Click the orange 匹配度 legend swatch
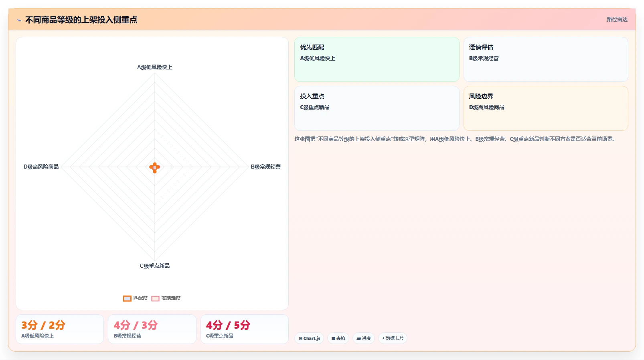The image size is (644, 360). tap(127, 298)
